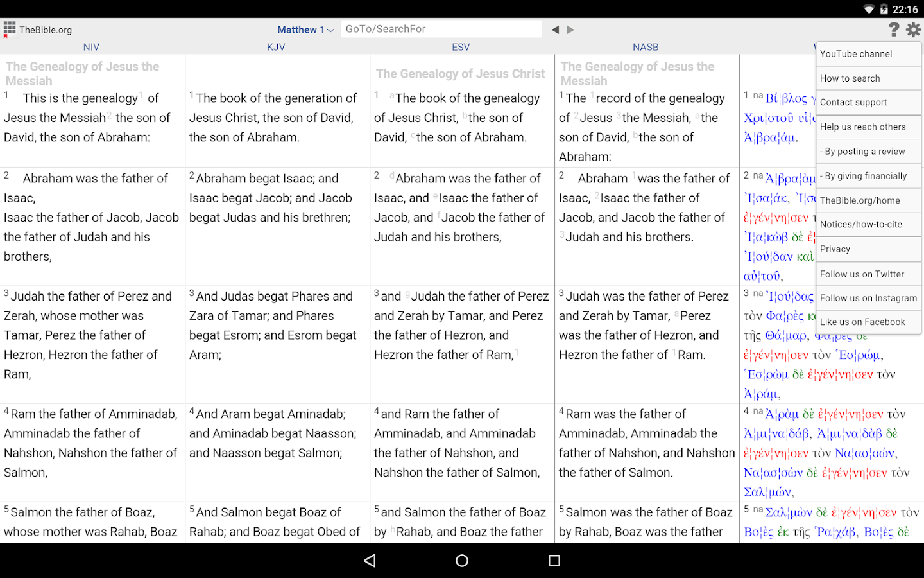
Task: Go to the previous chapter arrow
Action: (x=555, y=30)
